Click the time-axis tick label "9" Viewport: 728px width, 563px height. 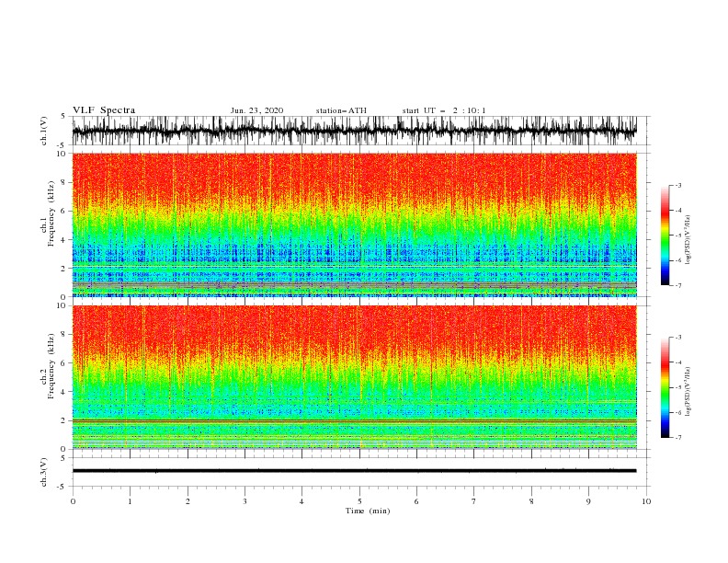coord(588,501)
